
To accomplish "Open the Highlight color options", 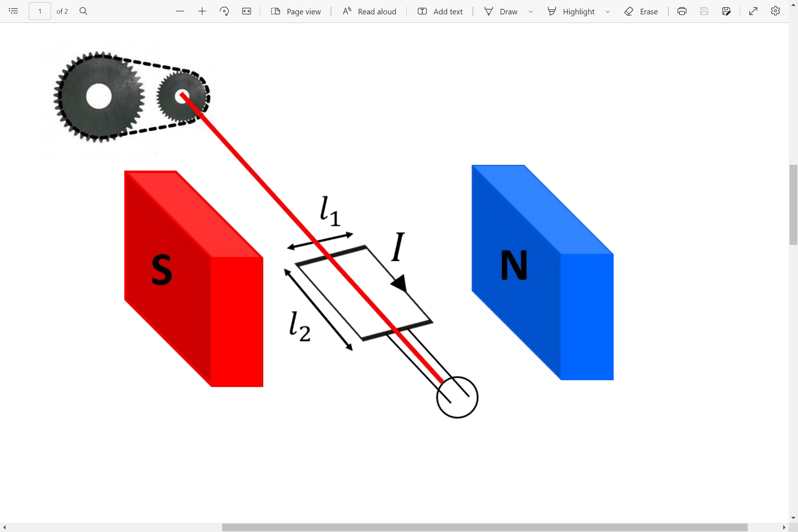I will 607,11.
